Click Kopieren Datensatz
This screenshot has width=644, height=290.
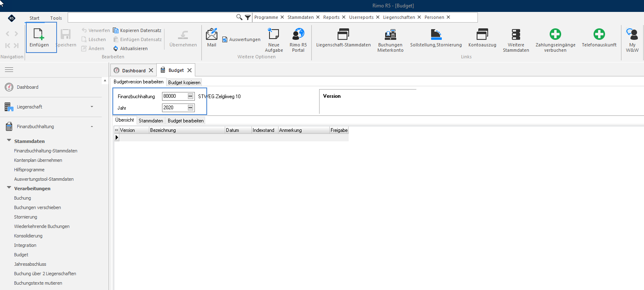[137, 30]
